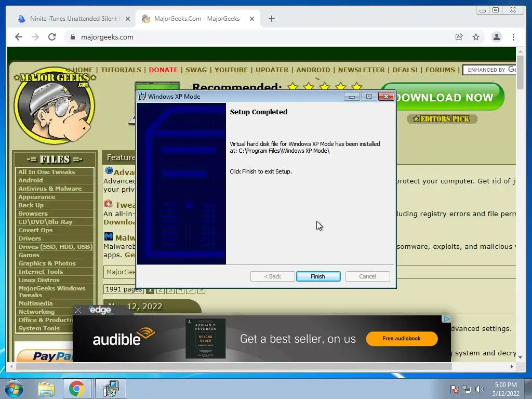Close the Windows XP Mode dialog

[x=386, y=97]
